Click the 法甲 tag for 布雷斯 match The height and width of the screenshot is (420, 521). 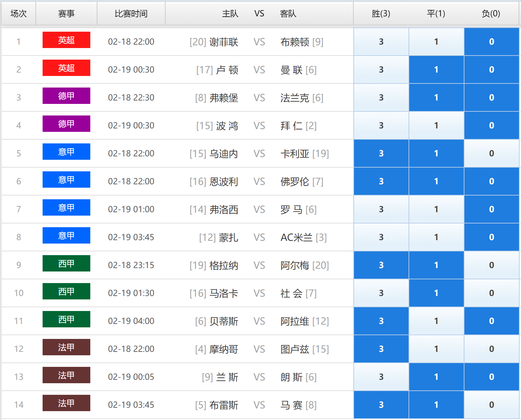66,403
